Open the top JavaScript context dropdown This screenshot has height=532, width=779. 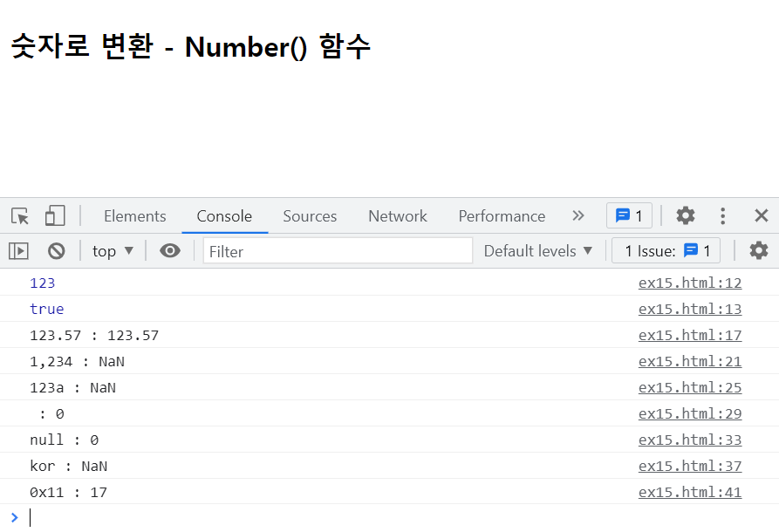click(x=113, y=251)
